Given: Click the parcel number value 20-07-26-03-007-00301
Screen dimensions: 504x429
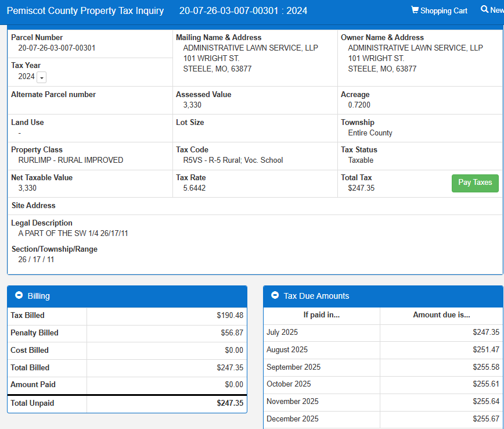Looking at the screenshot, I should point(57,48).
